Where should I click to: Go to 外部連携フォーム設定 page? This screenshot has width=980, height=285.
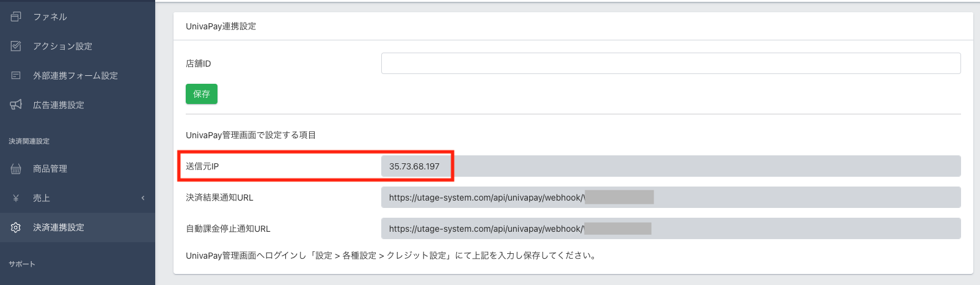75,75
